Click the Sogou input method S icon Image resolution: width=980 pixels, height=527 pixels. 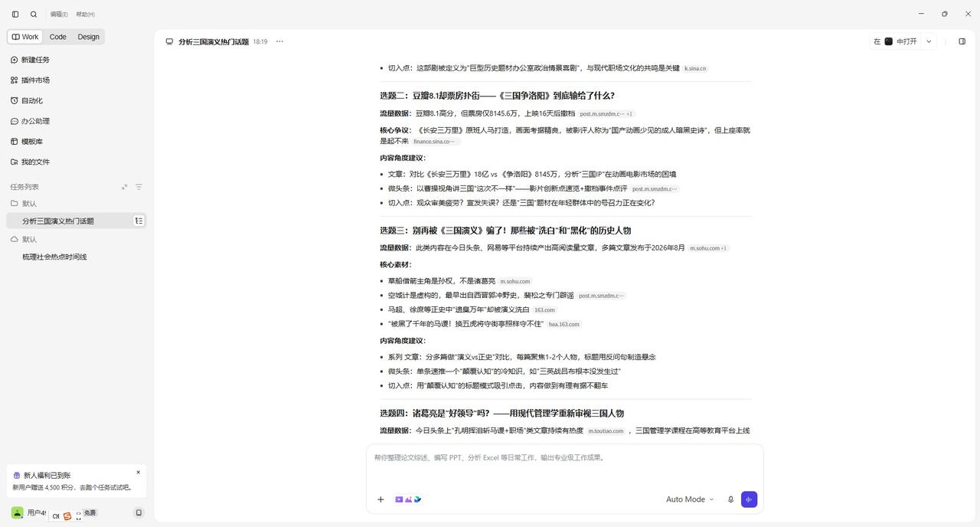[67, 516]
